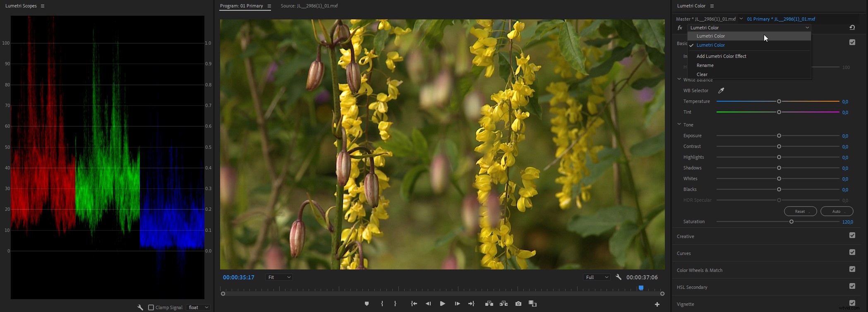The height and width of the screenshot is (312, 868).
Task: Expand the Color Wheels & Match section
Action: coord(700,270)
